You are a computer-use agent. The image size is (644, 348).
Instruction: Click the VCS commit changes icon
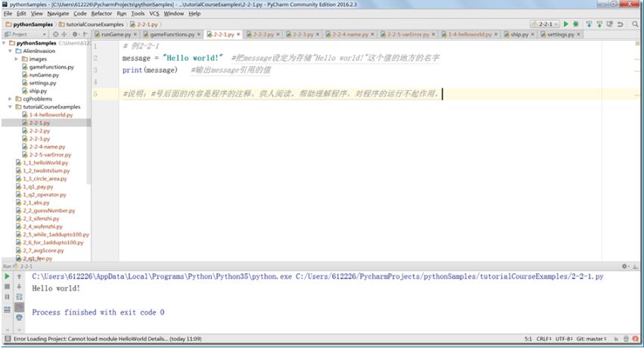pyautogui.click(x=599, y=24)
